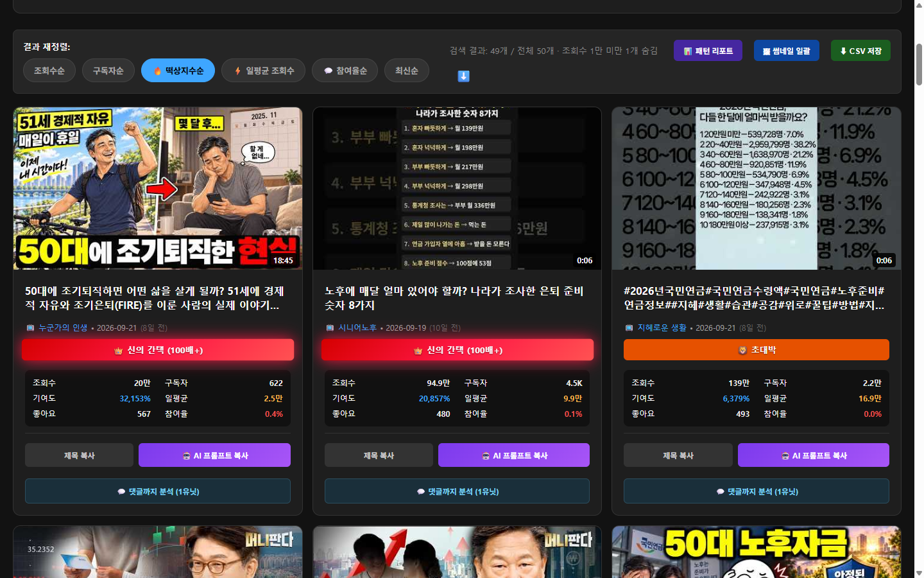Click the 32,153% contribution value
The width and height of the screenshot is (924, 578).
tap(135, 399)
